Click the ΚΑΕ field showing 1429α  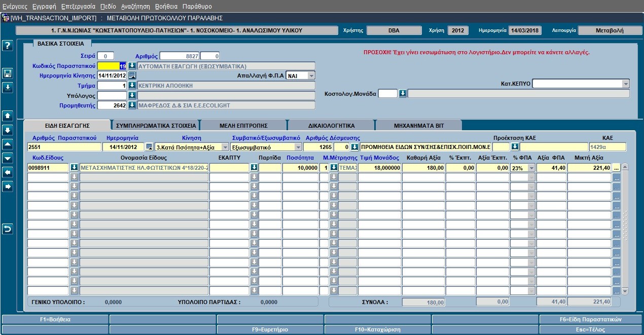(607, 147)
